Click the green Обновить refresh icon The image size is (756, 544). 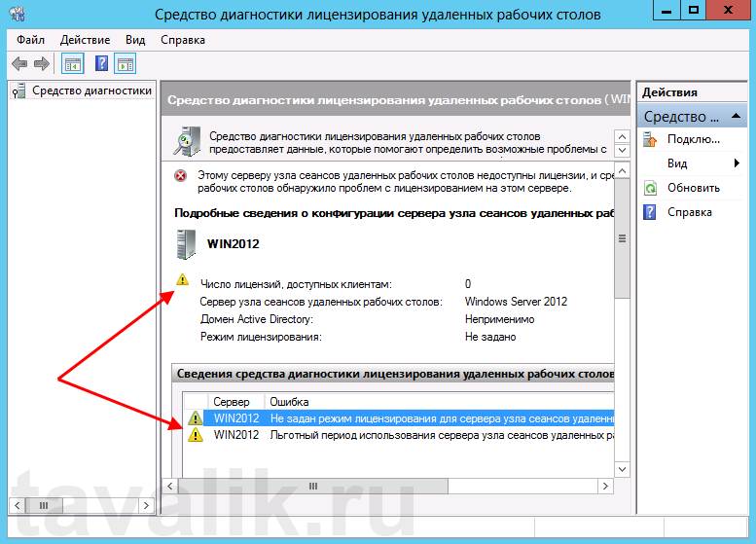pyautogui.click(x=650, y=188)
